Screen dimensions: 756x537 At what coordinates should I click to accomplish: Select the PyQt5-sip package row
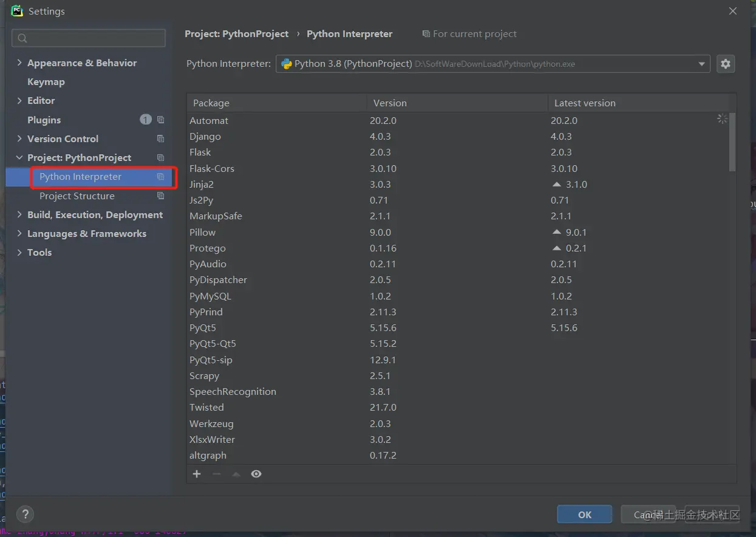coord(458,360)
